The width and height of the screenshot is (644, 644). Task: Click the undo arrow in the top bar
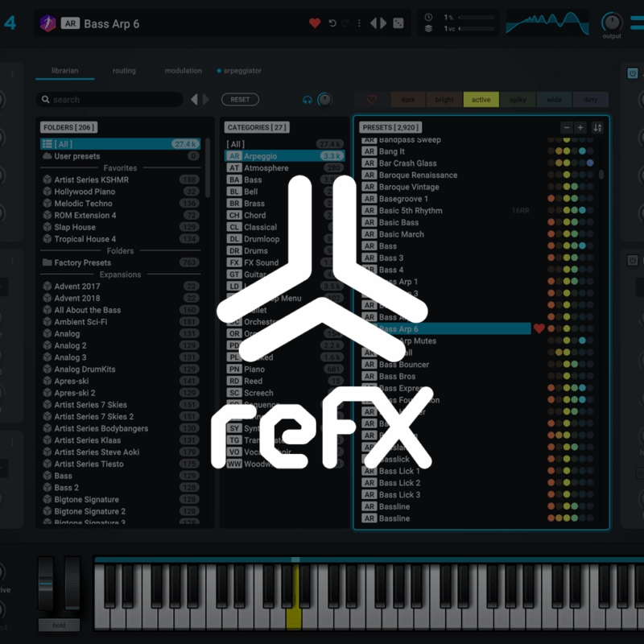coord(332,23)
